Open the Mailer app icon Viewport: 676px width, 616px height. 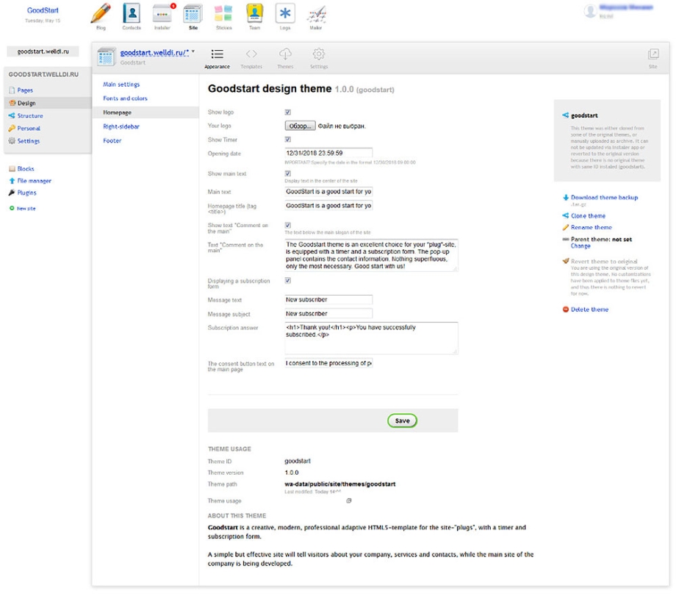316,14
